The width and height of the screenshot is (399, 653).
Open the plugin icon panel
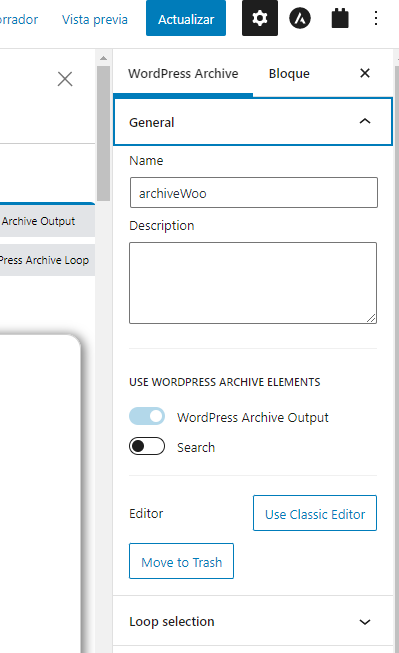(340, 18)
